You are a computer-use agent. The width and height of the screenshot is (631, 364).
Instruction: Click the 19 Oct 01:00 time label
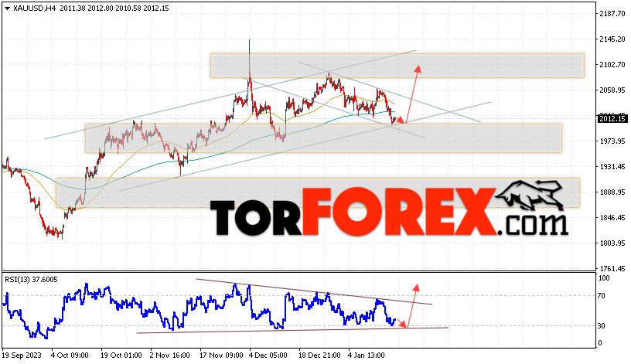click(x=121, y=355)
